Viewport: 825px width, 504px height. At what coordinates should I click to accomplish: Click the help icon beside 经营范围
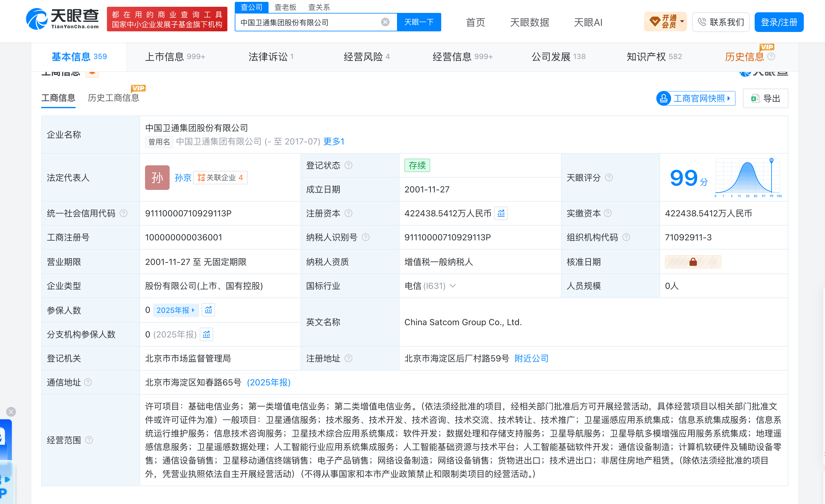pyautogui.click(x=89, y=440)
